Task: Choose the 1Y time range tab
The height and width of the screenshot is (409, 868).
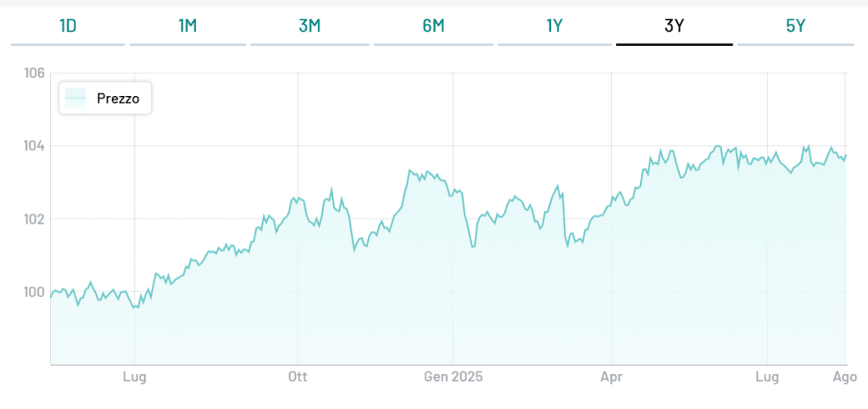Action: [x=554, y=26]
